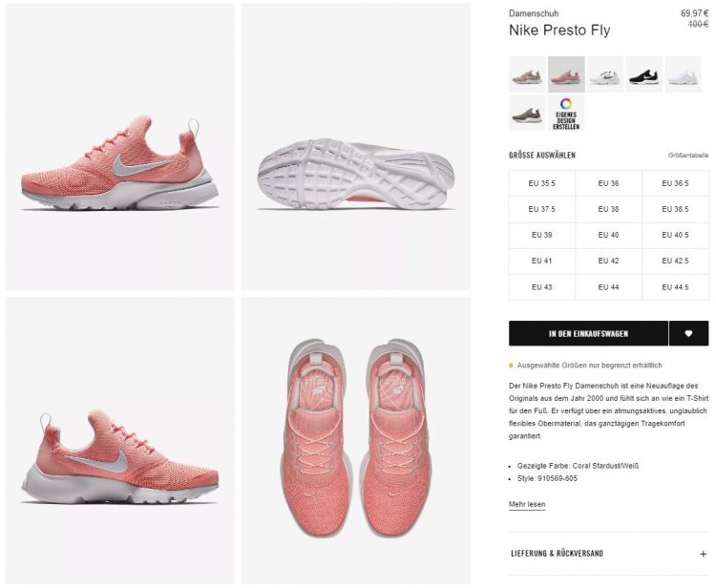Click 'Mehr lesen' to read more
716x588 pixels.
pos(527,504)
